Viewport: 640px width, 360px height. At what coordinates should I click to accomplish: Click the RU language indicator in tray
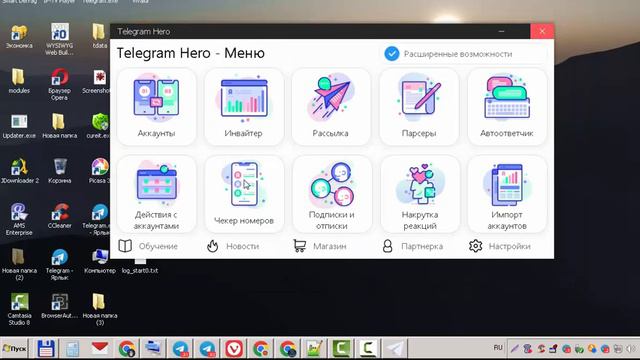click(498, 348)
